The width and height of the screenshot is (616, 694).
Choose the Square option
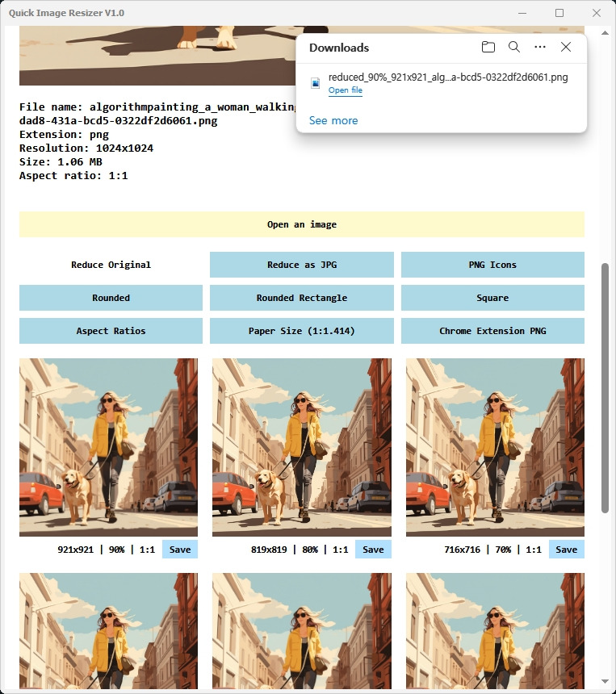click(x=492, y=298)
